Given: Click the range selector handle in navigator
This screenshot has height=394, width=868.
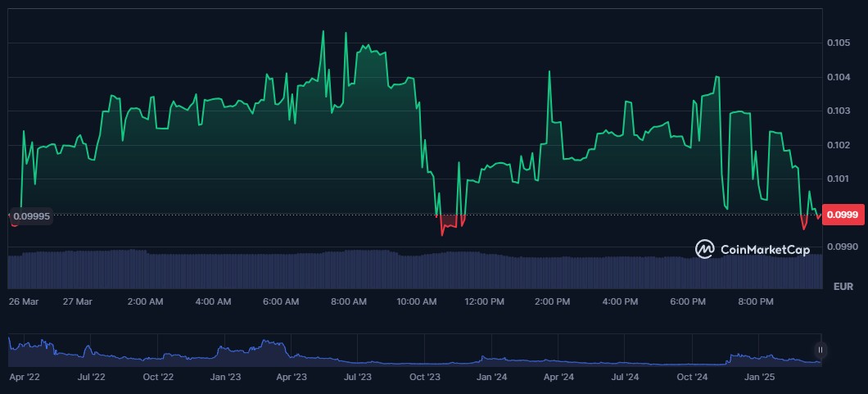Looking at the screenshot, I should point(820,350).
